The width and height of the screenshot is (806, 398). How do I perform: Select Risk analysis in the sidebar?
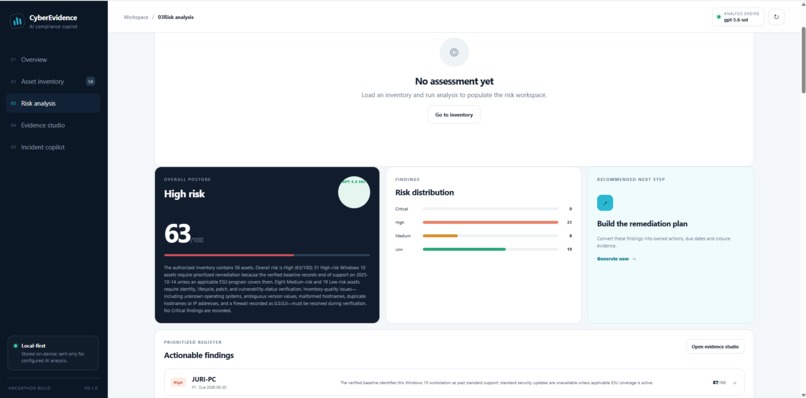[x=53, y=103]
